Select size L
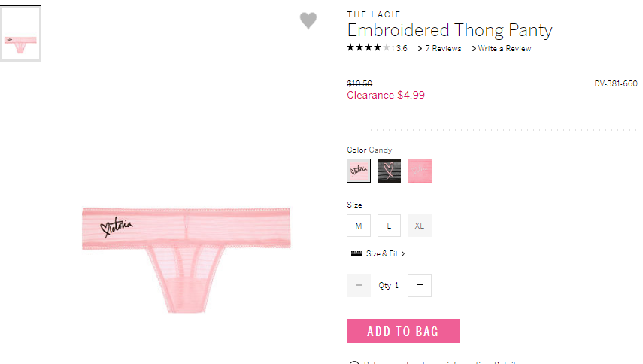This screenshot has width=643, height=364. pos(389,226)
